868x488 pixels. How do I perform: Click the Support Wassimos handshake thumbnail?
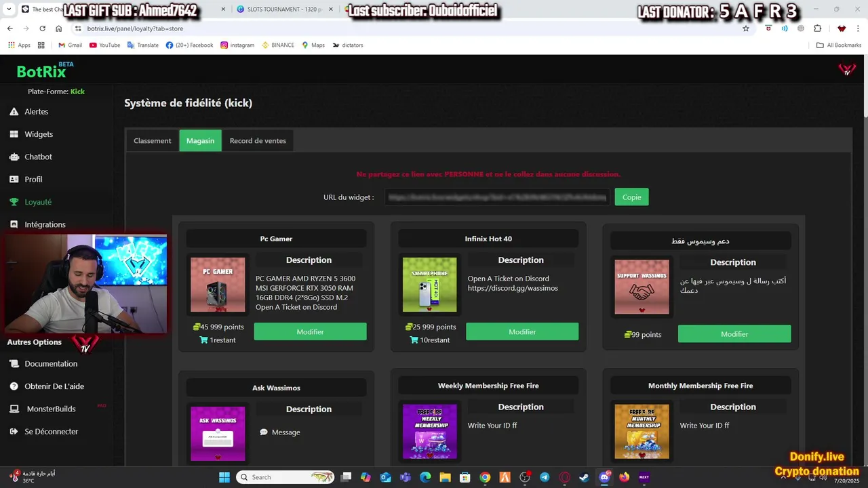[x=642, y=287]
